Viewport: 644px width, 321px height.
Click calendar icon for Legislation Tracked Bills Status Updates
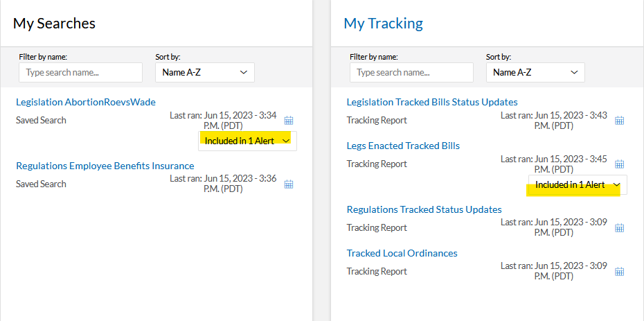(x=620, y=121)
